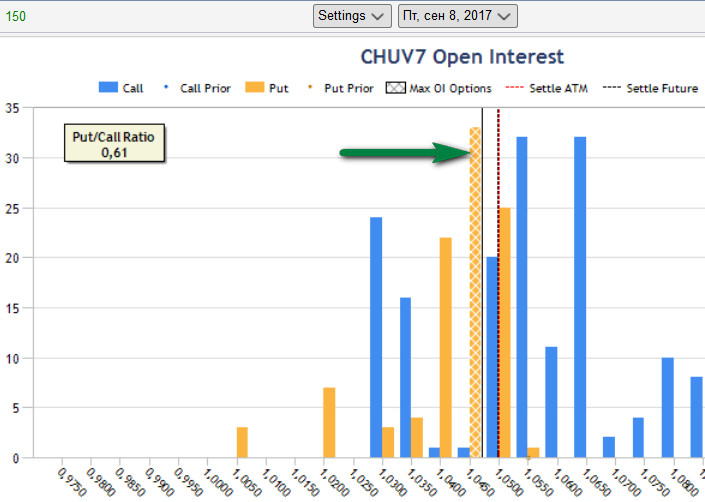Click the green 150 value at top left
This screenshot has width=705, height=502.
tap(17, 16)
